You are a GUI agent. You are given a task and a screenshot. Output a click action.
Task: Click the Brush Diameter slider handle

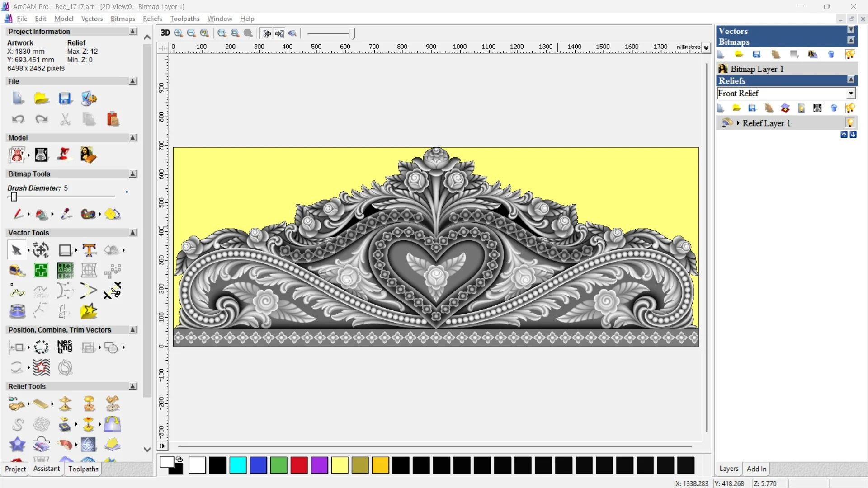[14, 197]
